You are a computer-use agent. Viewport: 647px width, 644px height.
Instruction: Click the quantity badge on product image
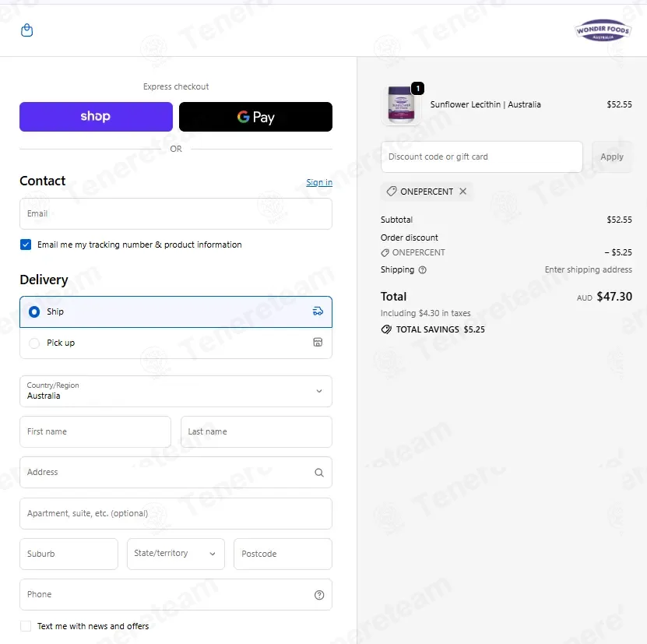(417, 88)
